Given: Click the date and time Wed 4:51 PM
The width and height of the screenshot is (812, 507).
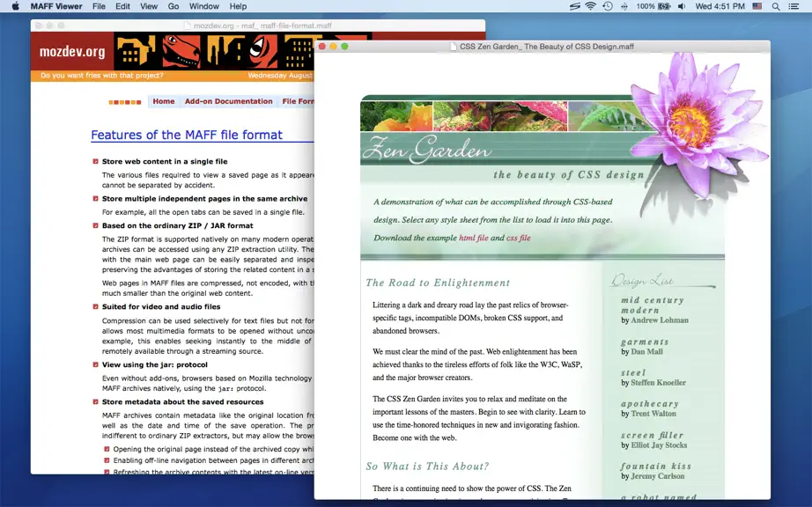Looking at the screenshot, I should click(x=720, y=6).
